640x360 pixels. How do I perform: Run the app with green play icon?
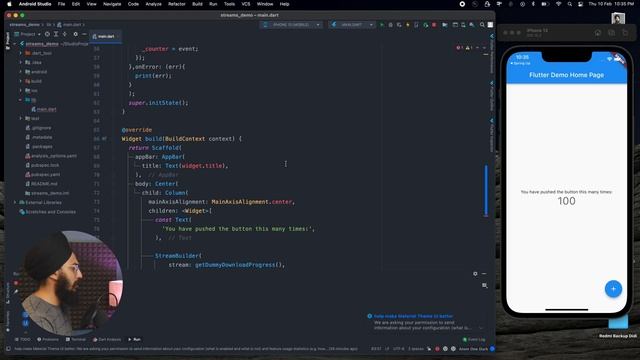[x=382, y=25]
